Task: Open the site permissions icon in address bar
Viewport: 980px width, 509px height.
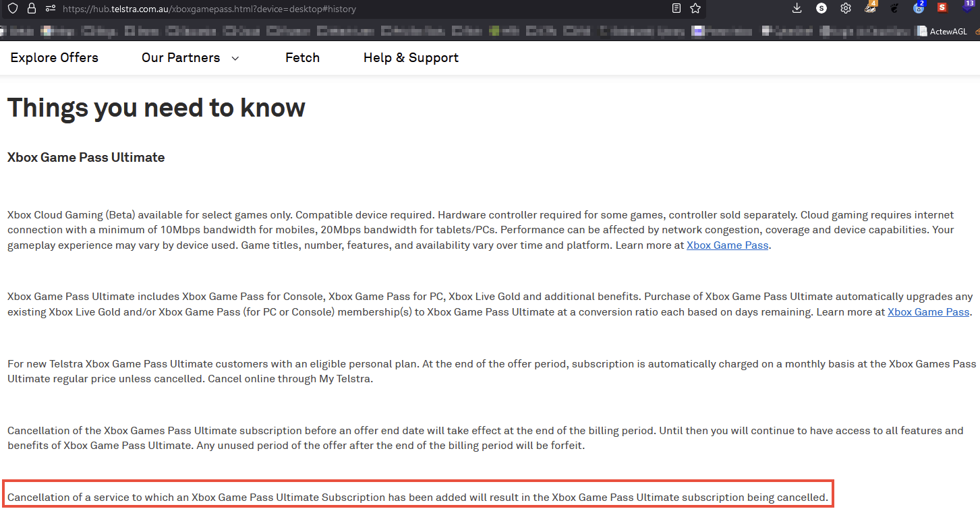Action: coord(50,9)
